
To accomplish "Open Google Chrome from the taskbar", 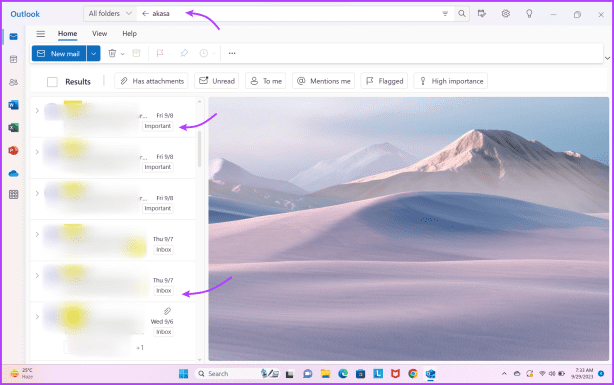I will (413, 374).
